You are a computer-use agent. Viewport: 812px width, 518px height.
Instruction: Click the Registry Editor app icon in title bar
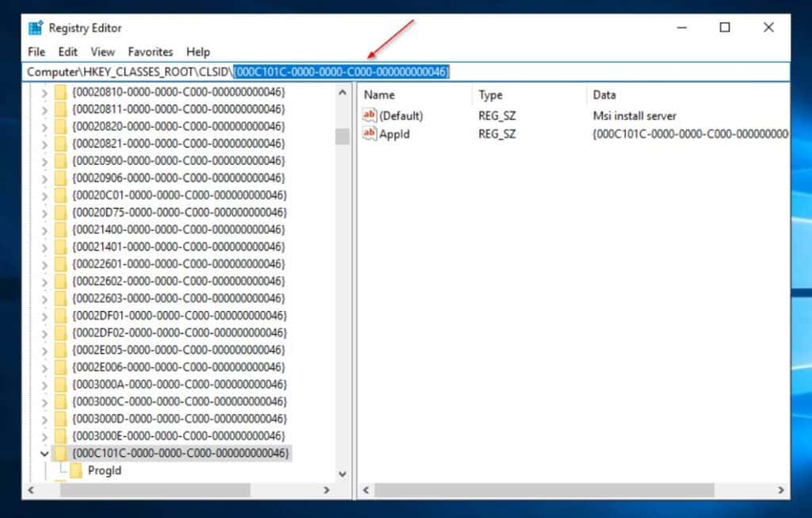coord(35,28)
